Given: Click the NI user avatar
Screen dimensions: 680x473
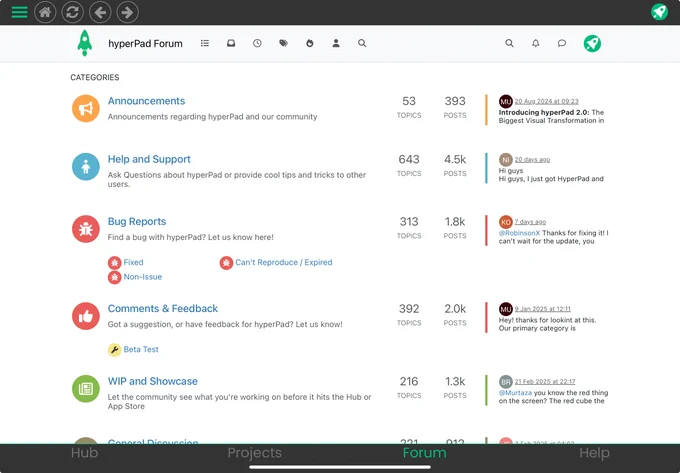Looking at the screenshot, I should 506,160.
